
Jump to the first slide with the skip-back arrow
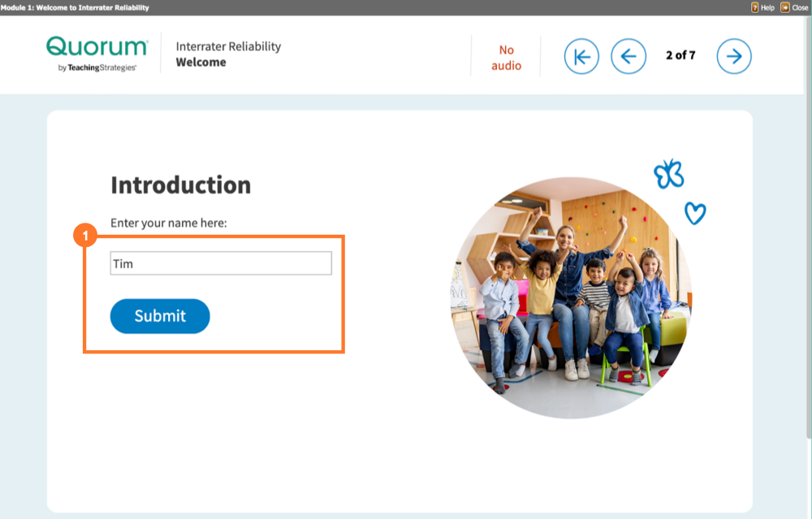tap(581, 56)
